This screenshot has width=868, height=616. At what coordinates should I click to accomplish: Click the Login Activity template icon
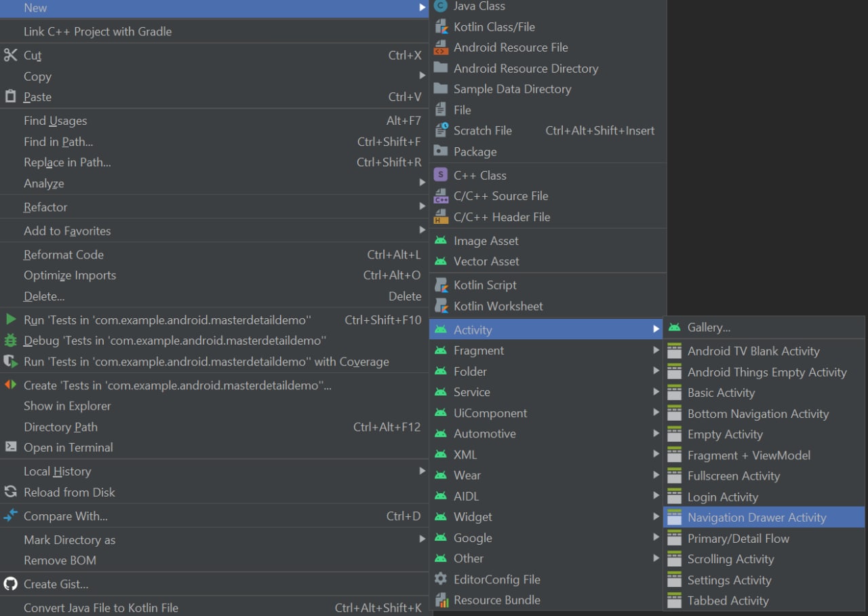tap(674, 497)
